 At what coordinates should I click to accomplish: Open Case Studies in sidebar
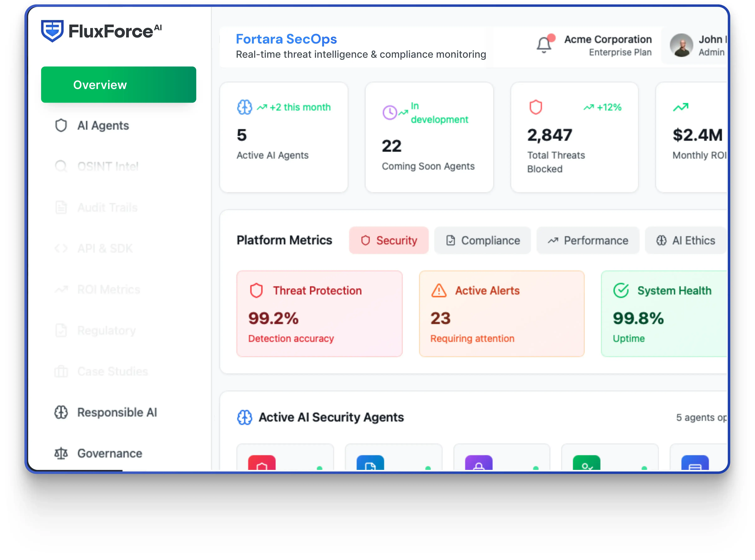(113, 372)
